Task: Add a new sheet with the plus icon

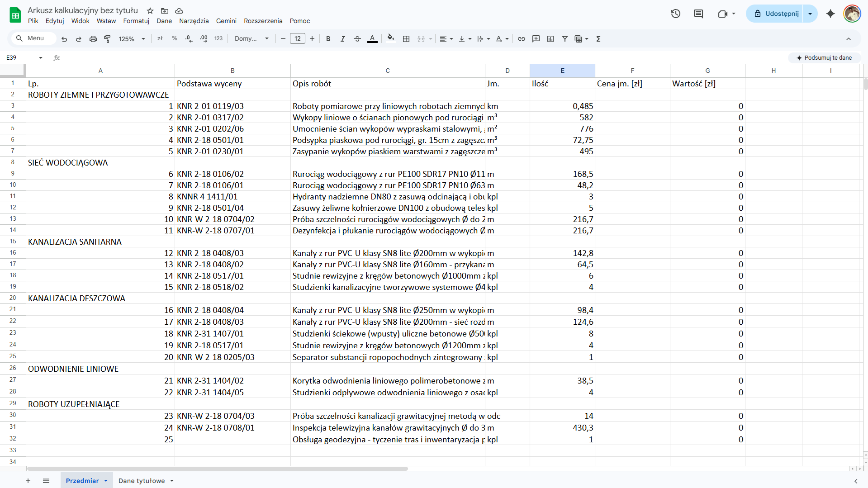Action: (28, 481)
